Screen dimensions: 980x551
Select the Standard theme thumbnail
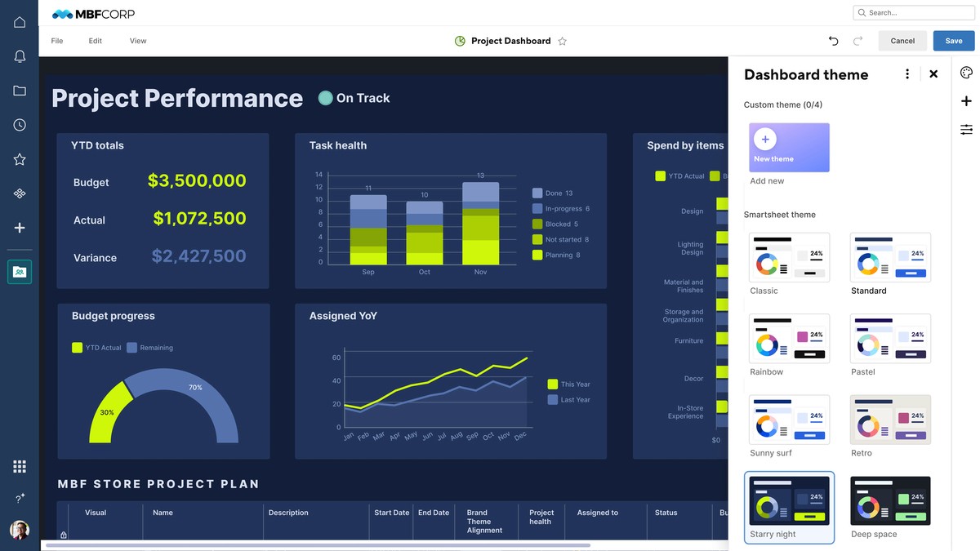(x=890, y=258)
